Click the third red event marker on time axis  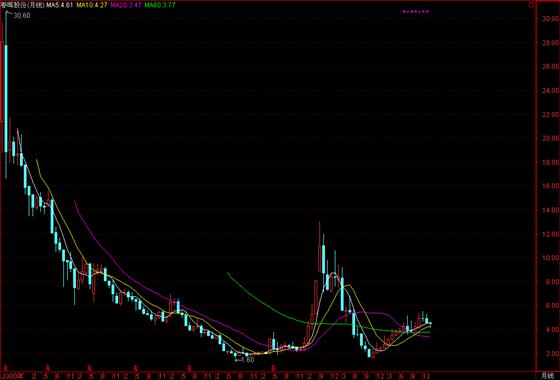pos(90,367)
